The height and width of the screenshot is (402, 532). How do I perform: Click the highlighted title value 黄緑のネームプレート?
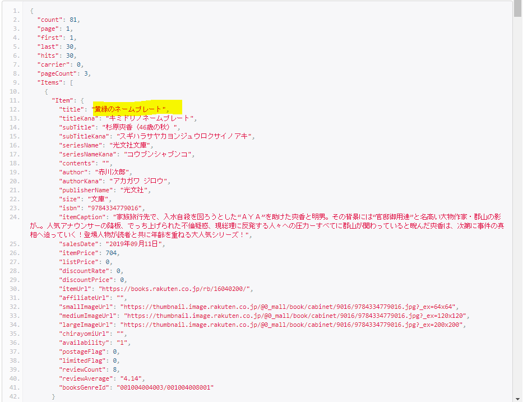(129, 109)
